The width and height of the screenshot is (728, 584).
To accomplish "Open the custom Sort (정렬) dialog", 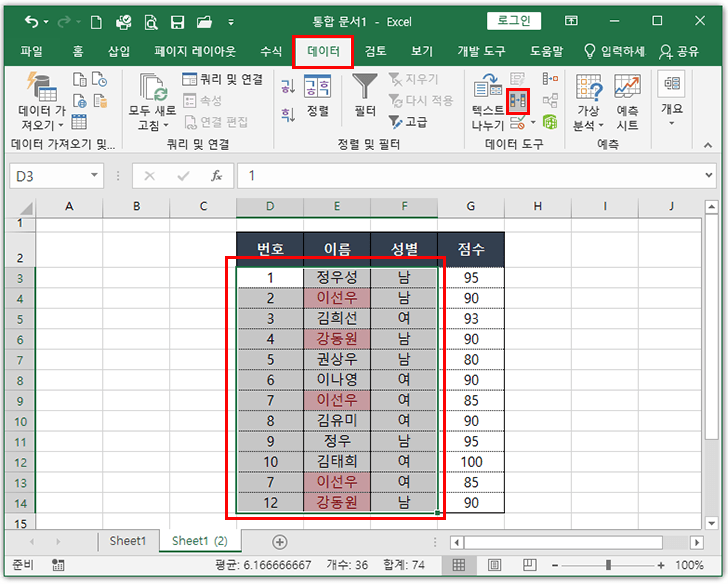I will click(x=318, y=96).
